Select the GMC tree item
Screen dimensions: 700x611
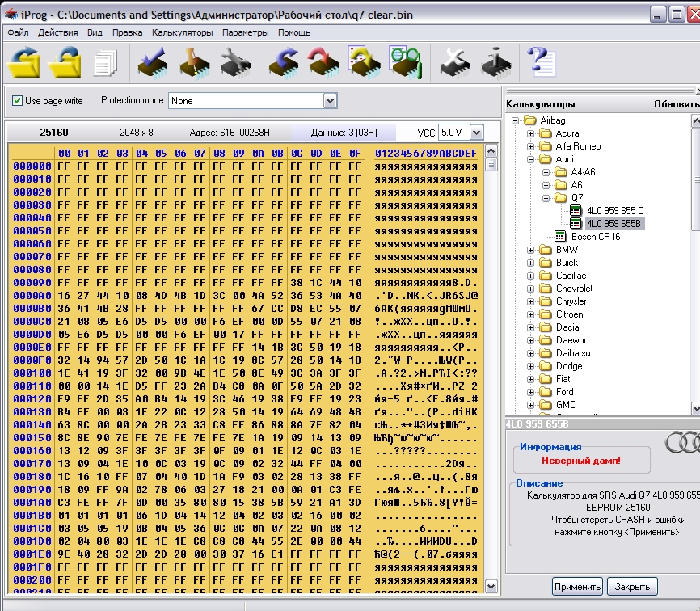(566, 405)
